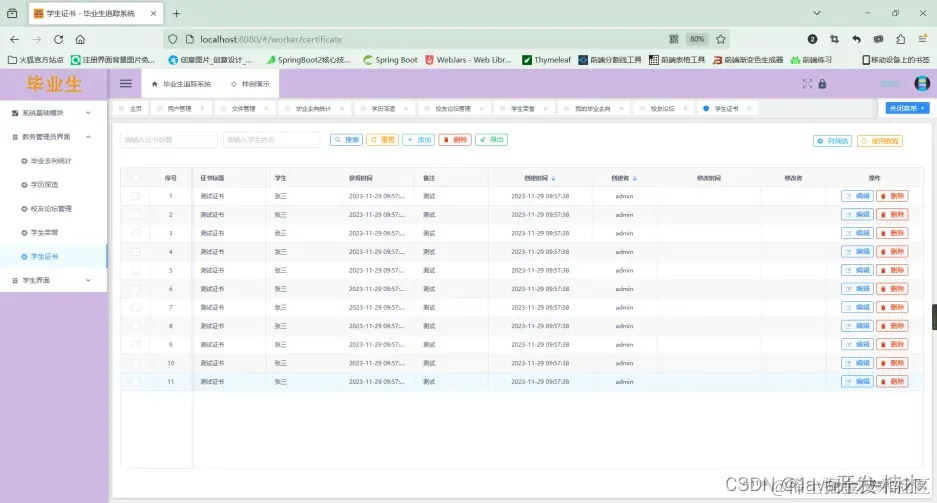Close the 校友论坛 tab
The width and height of the screenshot is (937, 503).
(x=685, y=109)
